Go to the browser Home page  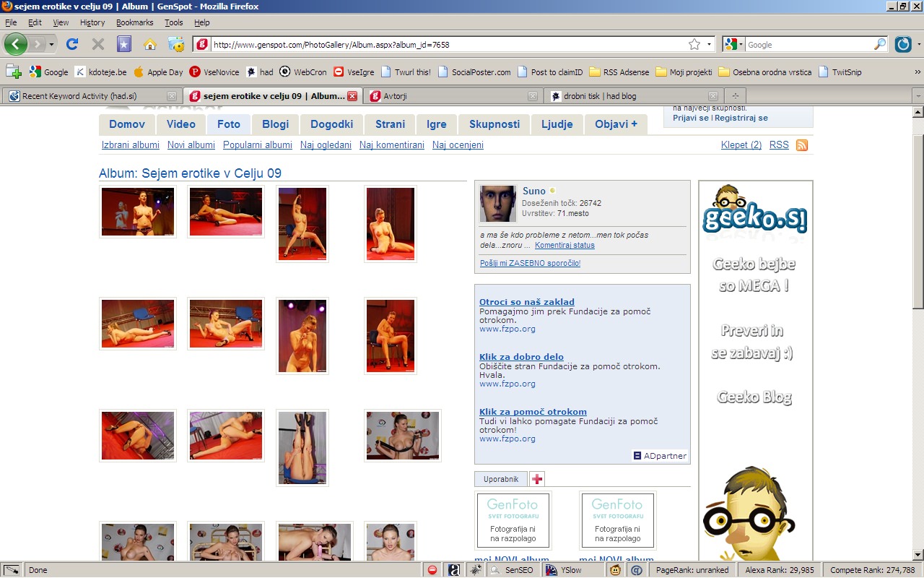pos(150,44)
